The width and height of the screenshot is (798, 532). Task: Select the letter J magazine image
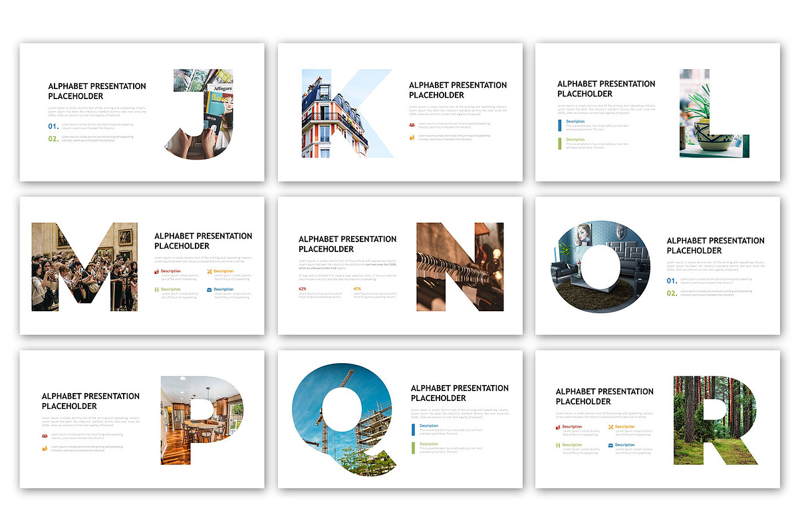coord(199,114)
